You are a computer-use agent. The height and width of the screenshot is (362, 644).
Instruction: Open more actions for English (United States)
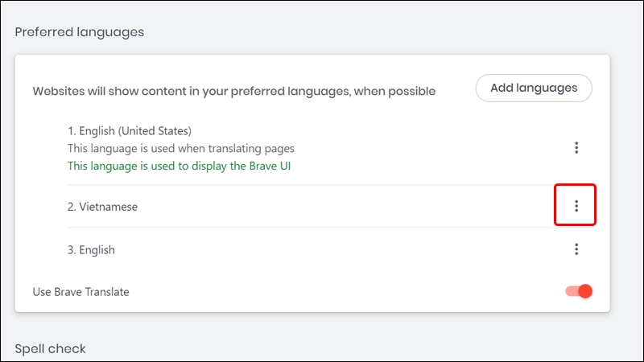pyautogui.click(x=576, y=148)
